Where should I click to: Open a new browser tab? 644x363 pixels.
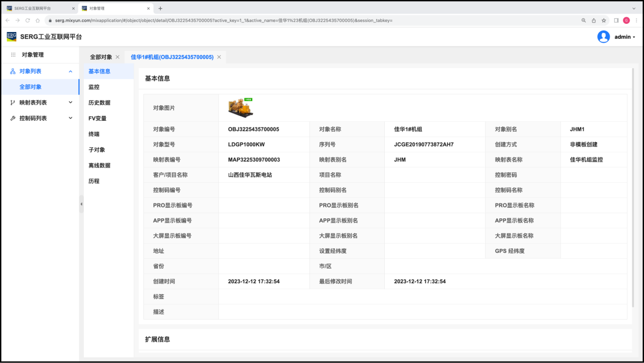point(160,8)
